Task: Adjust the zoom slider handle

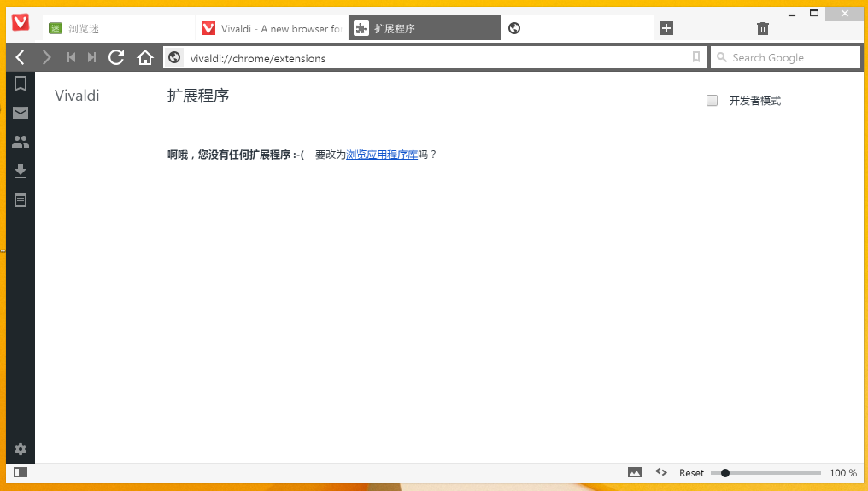Action: (725, 473)
